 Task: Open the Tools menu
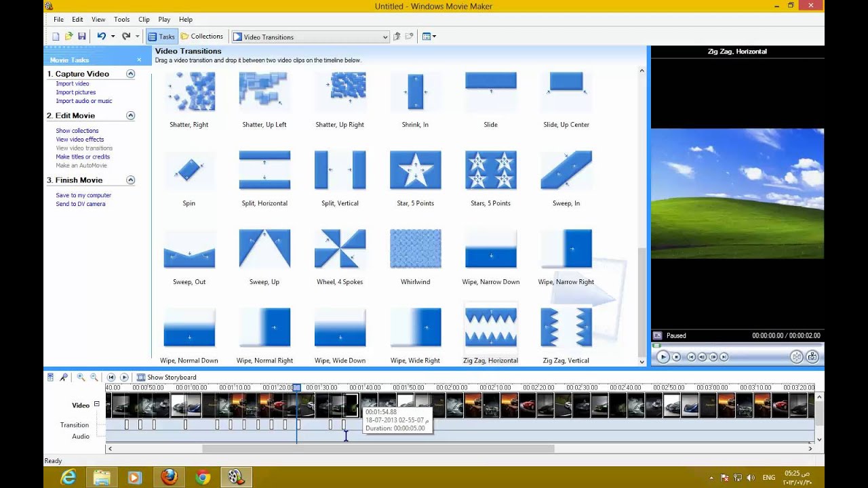(x=122, y=20)
